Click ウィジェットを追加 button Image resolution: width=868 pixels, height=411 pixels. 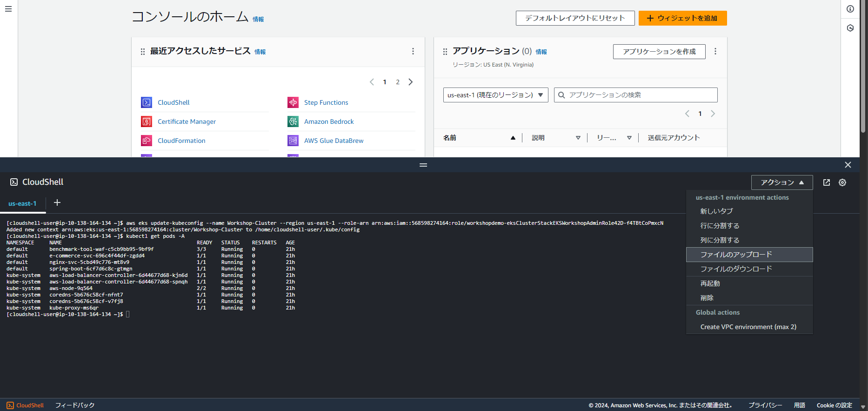(x=682, y=18)
